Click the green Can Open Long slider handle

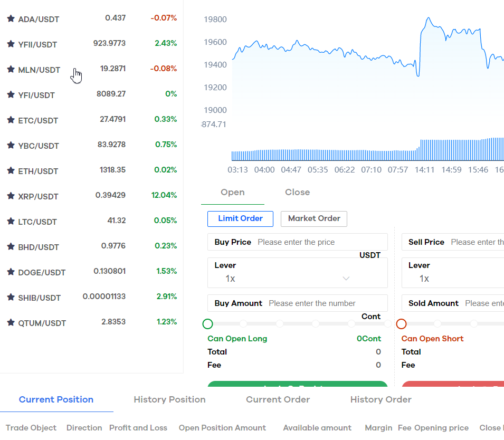point(207,323)
